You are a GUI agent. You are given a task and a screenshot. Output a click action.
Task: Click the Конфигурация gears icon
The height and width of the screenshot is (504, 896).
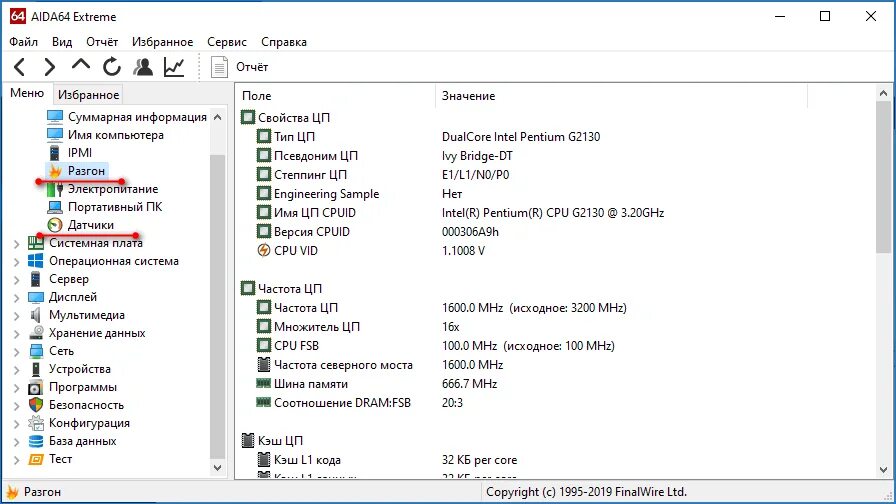click(x=36, y=423)
